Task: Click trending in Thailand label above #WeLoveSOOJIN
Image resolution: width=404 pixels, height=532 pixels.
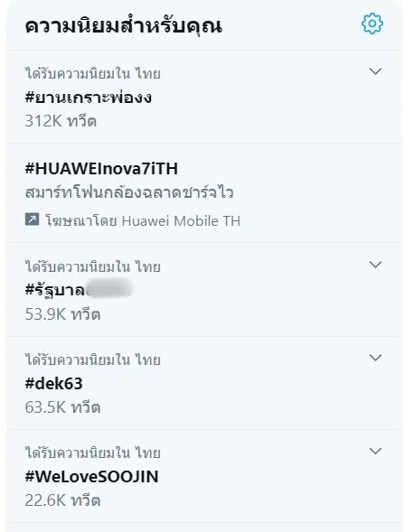Action: pos(93,453)
